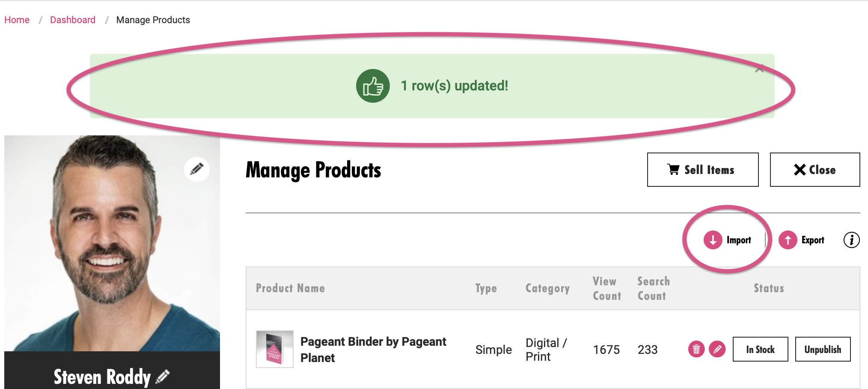Click the Sell Items button

click(703, 170)
